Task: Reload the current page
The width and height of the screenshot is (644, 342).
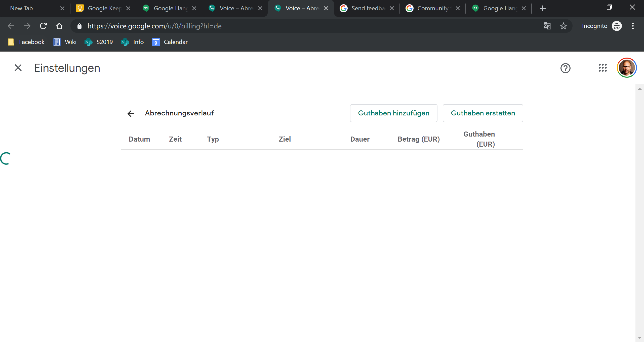Action: click(x=43, y=26)
